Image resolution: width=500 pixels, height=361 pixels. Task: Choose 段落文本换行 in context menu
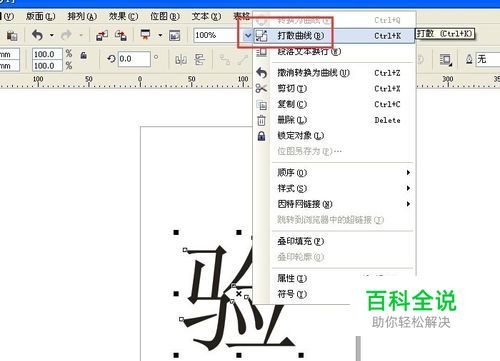click(334, 52)
